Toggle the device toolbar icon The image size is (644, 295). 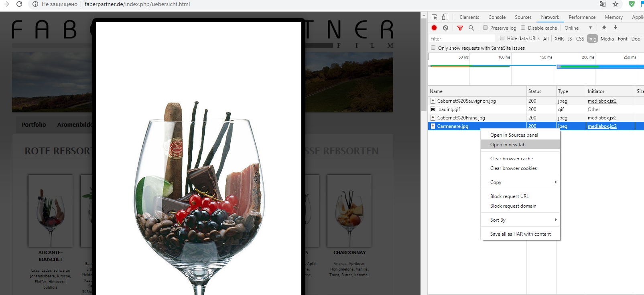coord(445,17)
